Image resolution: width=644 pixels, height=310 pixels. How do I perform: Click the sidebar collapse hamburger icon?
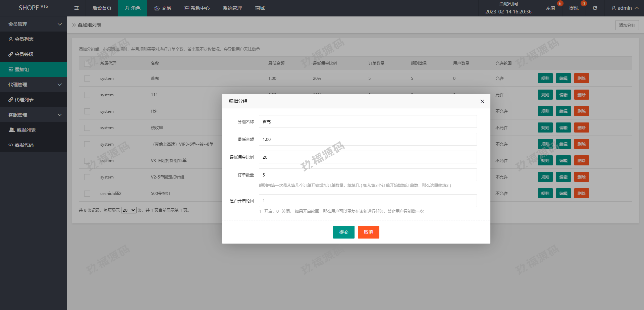pos(76,8)
